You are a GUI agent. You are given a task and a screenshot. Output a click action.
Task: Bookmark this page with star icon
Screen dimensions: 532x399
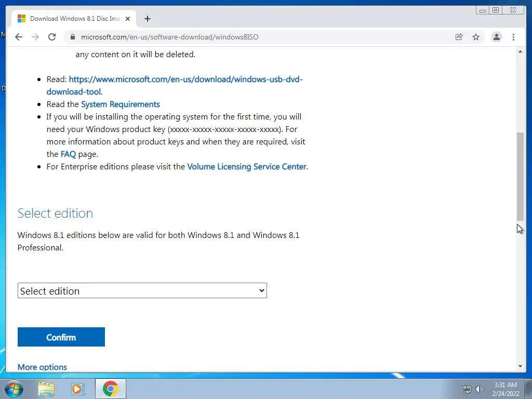476,37
